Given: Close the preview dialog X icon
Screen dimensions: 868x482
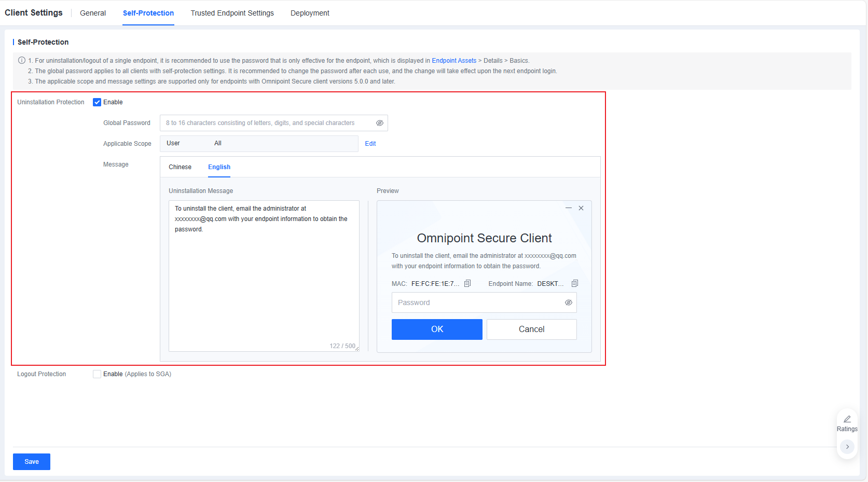Looking at the screenshot, I should [x=581, y=208].
